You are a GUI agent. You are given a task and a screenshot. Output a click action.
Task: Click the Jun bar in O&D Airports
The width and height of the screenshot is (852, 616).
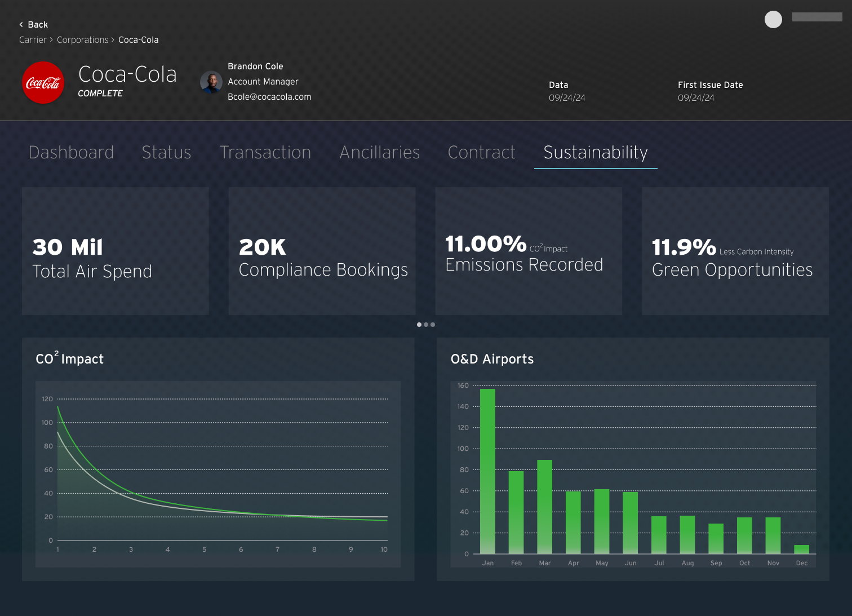631,523
